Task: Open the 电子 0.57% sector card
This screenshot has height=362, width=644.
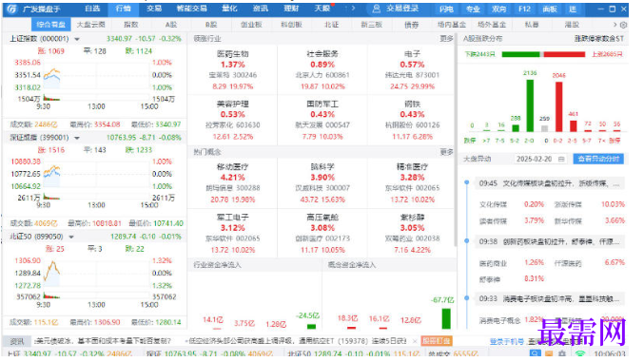Action: click(x=412, y=70)
